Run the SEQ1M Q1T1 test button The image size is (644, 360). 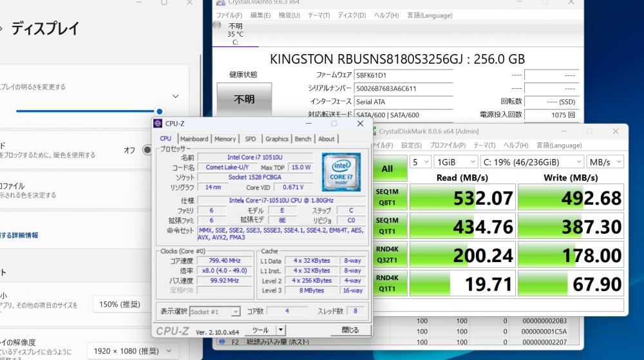pyautogui.click(x=390, y=226)
